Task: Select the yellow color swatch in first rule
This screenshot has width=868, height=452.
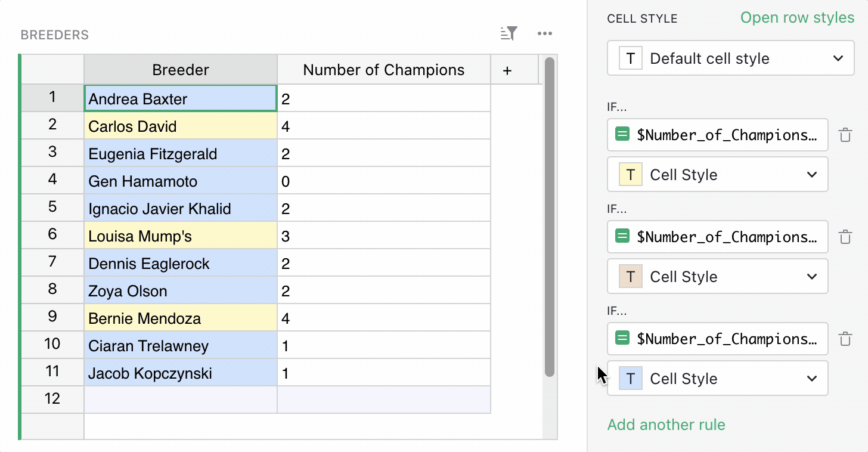Action: pyautogui.click(x=630, y=174)
